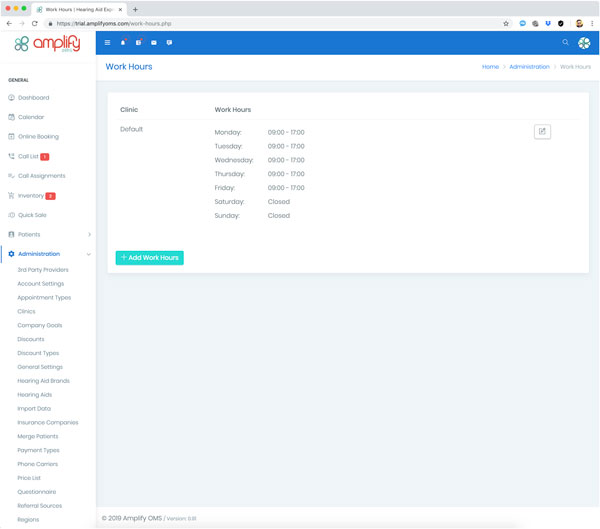This screenshot has height=529, width=600.
Task: Click the hamburger menu icon in top bar
Action: pos(107,43)
